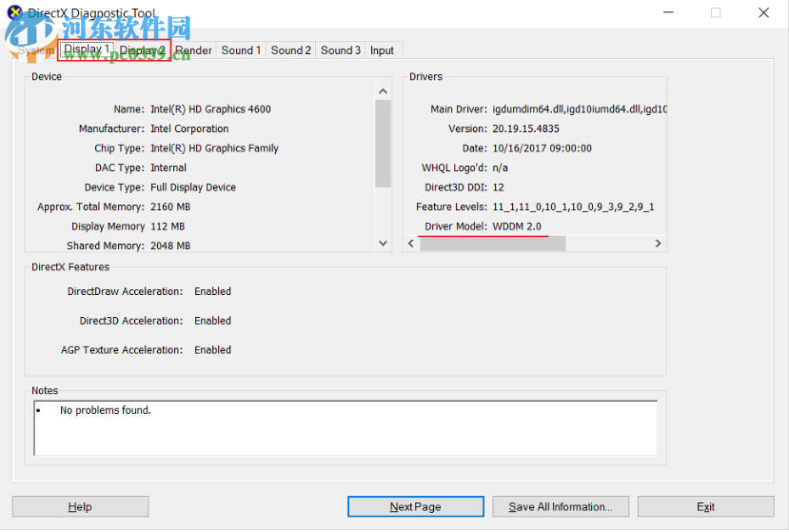The width and height of the screenshot is (789, 532).
Task: Click the Notes text box
Action: (x=345, y=428)
